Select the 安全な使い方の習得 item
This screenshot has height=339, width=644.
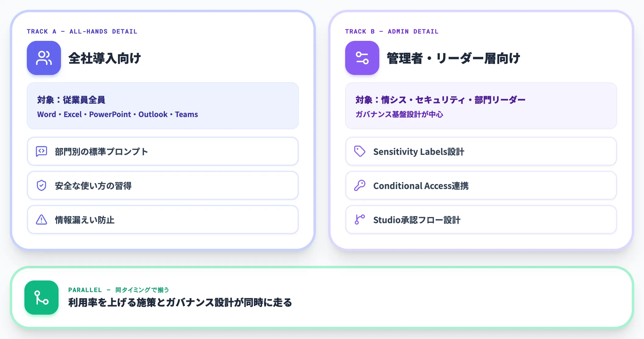[x=163, y=185]
